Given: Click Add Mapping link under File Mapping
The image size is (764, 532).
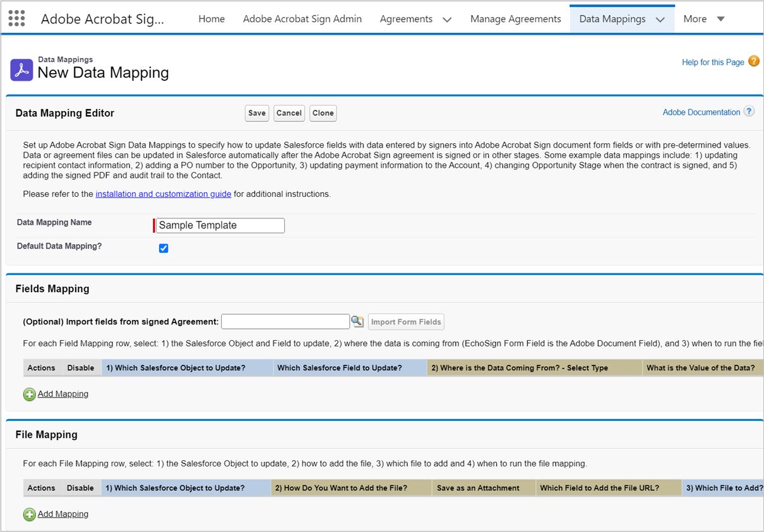Looking at the screenshot, I should 63,514.
